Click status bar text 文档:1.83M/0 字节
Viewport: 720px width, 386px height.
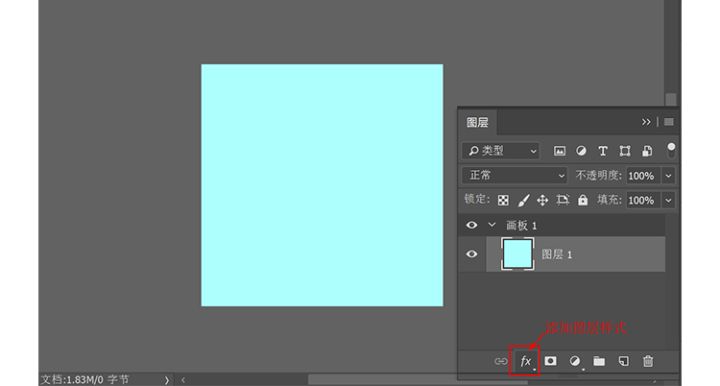pyautogui.click(x=85, y=380)
